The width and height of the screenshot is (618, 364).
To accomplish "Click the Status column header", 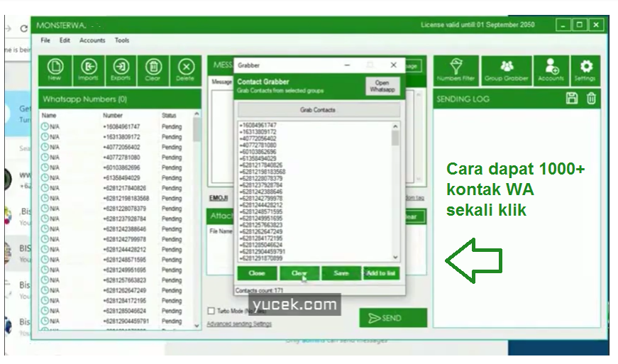I will tap(169, 116).
